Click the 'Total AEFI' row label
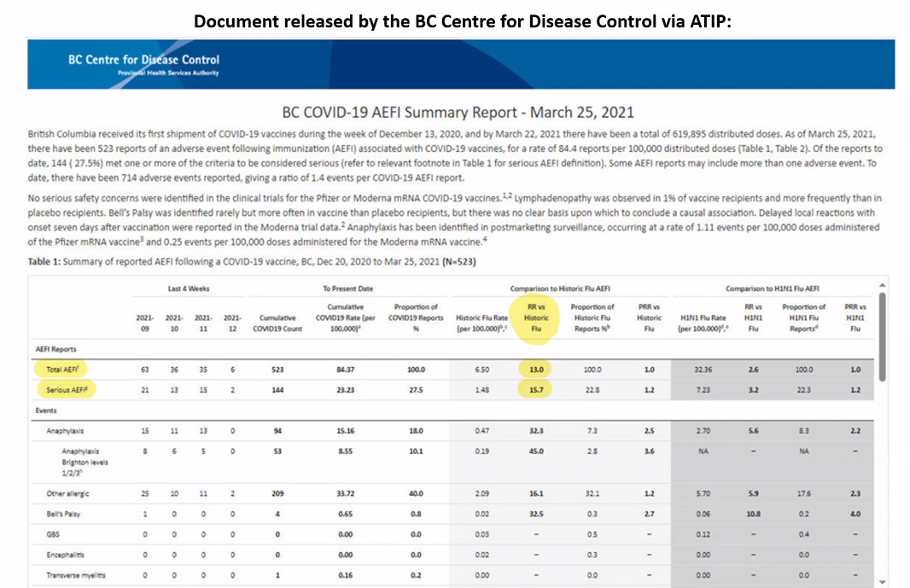The width and height of the screenshot is (910, 588). 62,370
